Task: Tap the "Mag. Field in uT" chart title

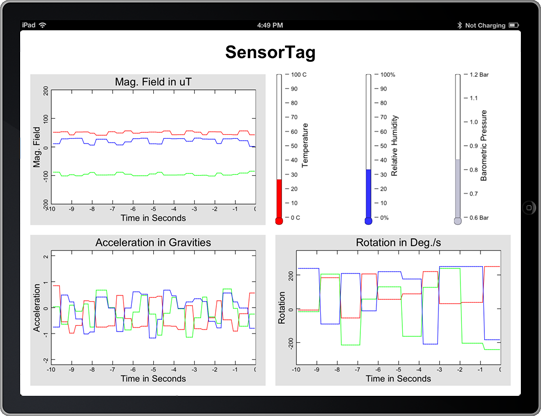Action: [x=153, y=82]
